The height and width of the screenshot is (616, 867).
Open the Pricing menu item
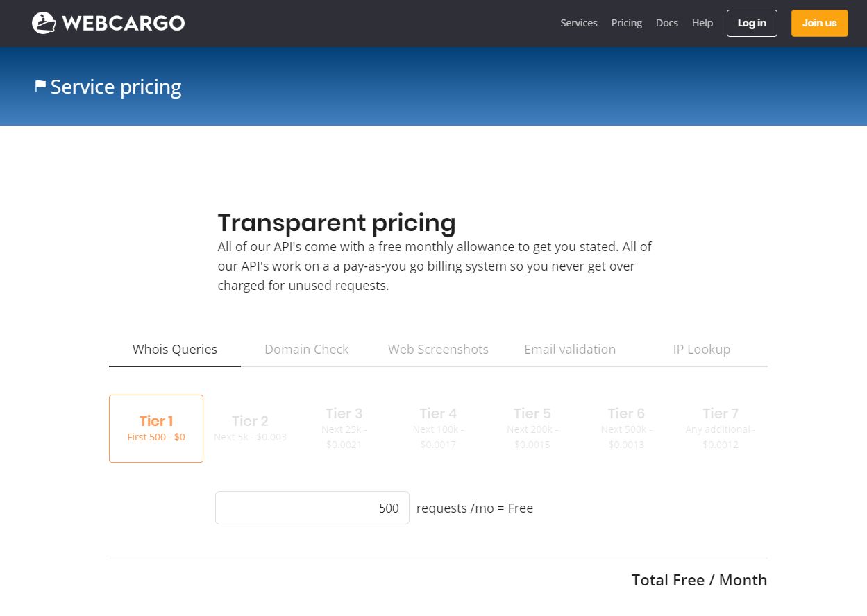626,23
